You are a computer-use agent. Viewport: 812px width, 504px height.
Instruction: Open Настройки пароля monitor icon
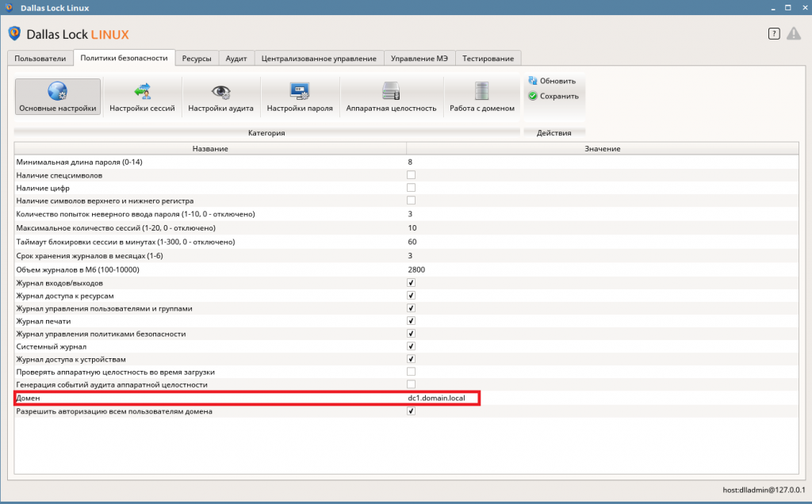(300, 91)
